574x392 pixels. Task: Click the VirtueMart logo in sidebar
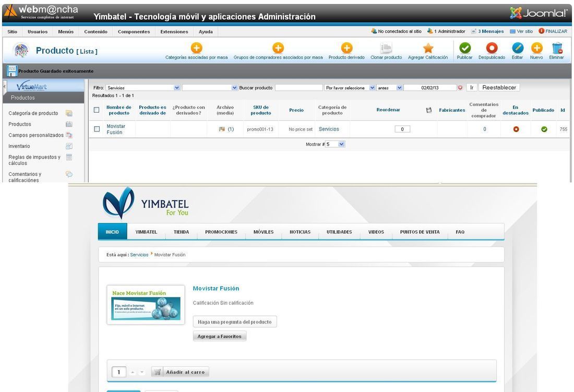coord(32,86)
